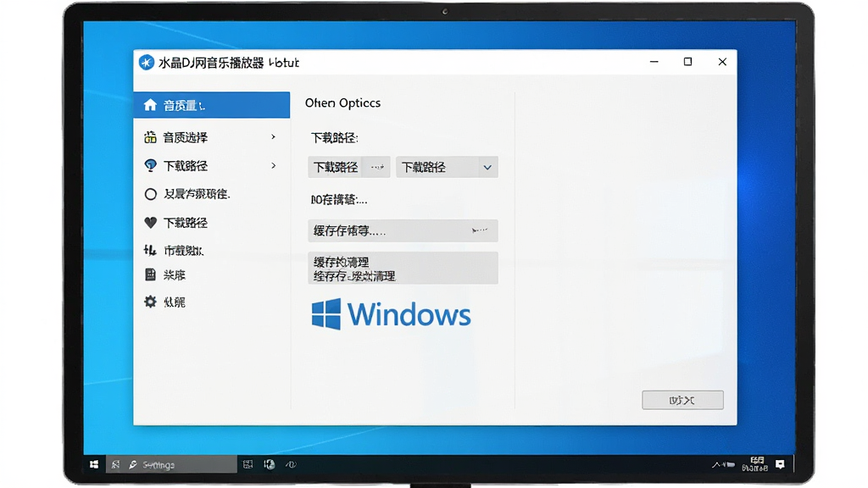868x488 pixels.
Task: Click the blue bulb icon beside 下载路径
Action: point(150,165)
